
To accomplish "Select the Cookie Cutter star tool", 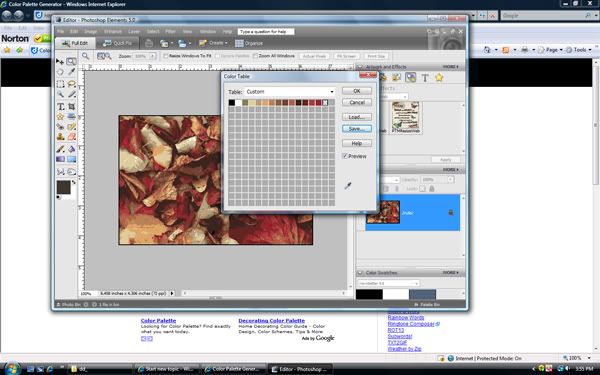I will [60, 117].
